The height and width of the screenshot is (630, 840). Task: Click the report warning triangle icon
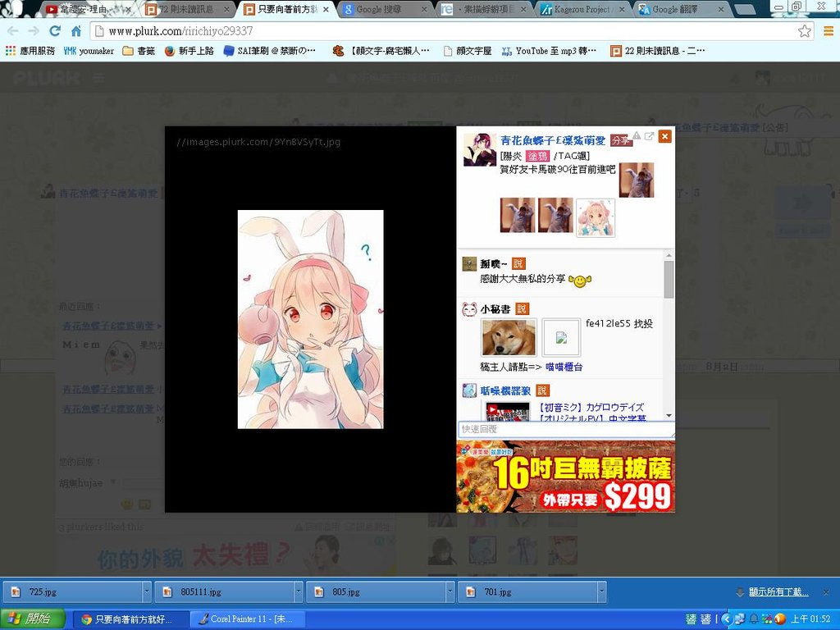point(637,135)
